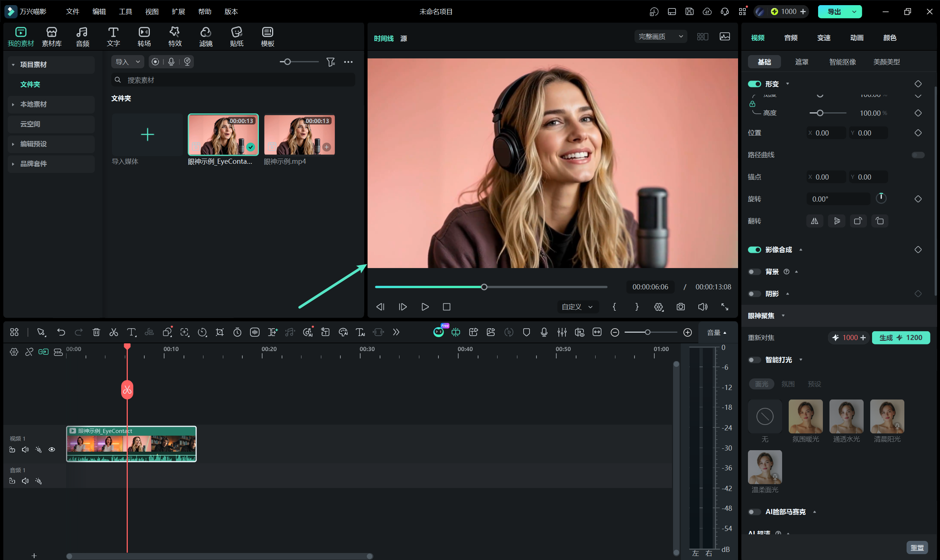This screenshot has width=940, height=560.
Task: Open the audio mixer icon in timeline toolbar
Action: tap(562, 332)
